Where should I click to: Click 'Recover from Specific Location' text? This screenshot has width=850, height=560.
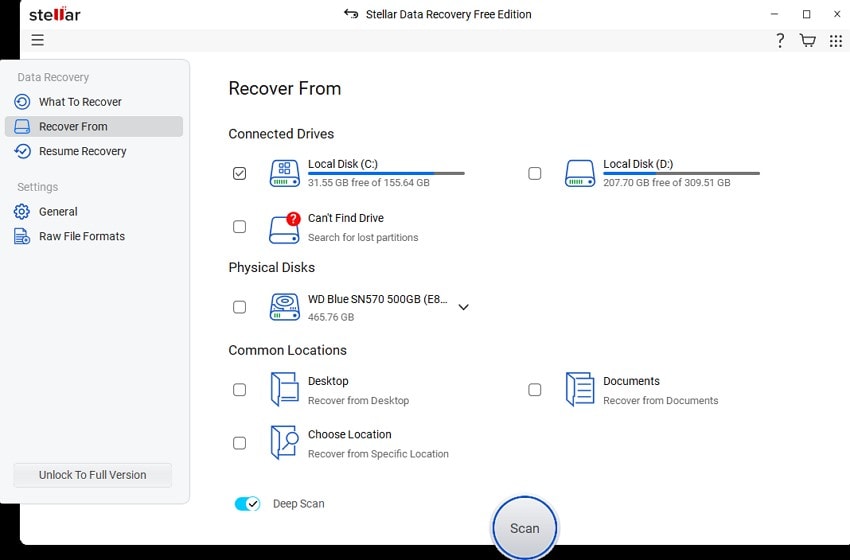coord(378,454)
